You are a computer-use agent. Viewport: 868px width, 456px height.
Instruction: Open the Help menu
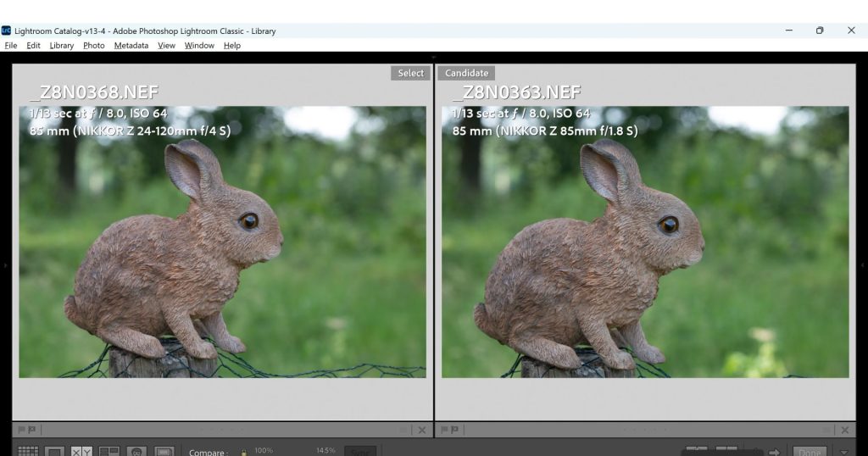click(232, 46)
